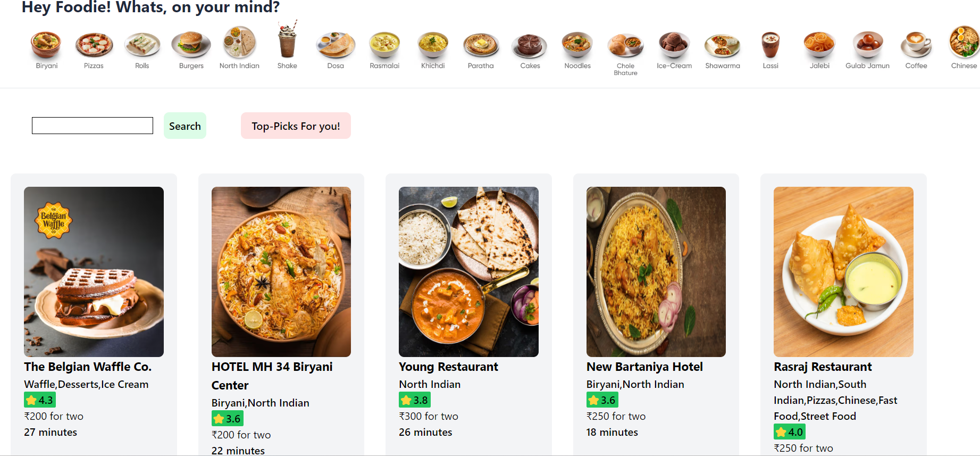This screenshot has height=456, width=980.
Task: Click the Search button
Action: pos(185,126)
